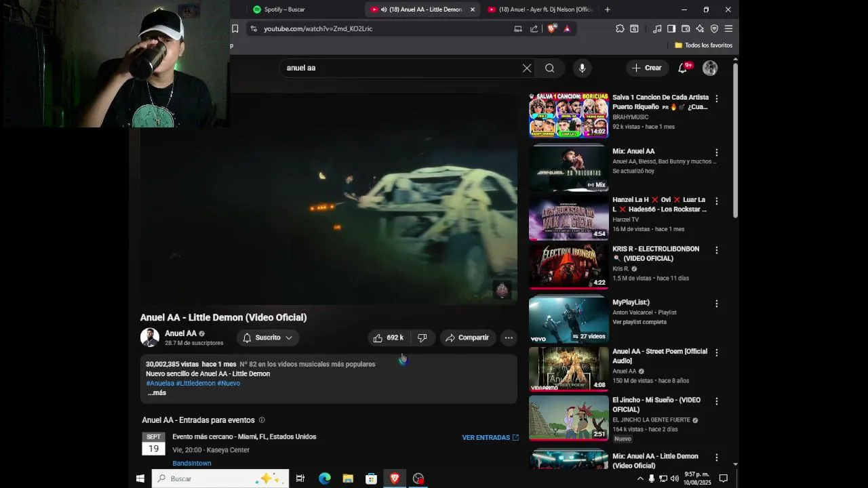Open options for MyPlayList:) playlist
This screenshot has width=868, height=488.
[716, 304]
